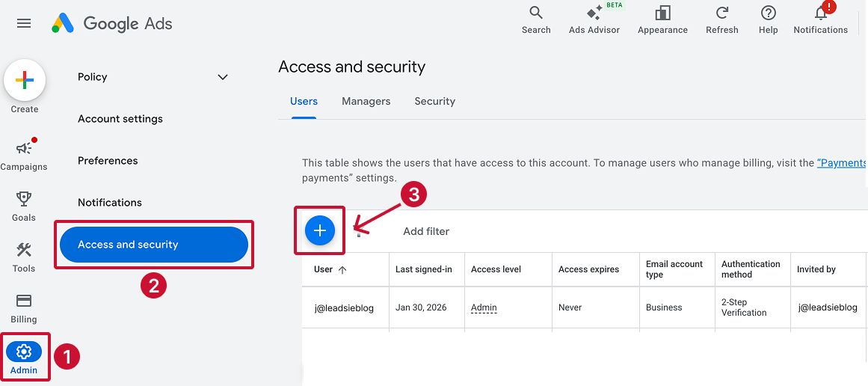The height and width of the screenshot is (386, 868).
Task: Launch Ads Advisor beta
Action: pos(594,20)
